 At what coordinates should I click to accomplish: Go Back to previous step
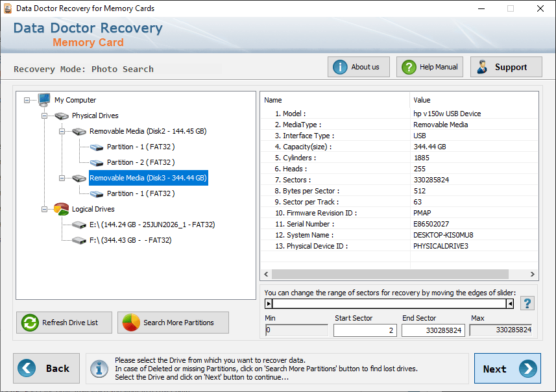click(47, 368)
